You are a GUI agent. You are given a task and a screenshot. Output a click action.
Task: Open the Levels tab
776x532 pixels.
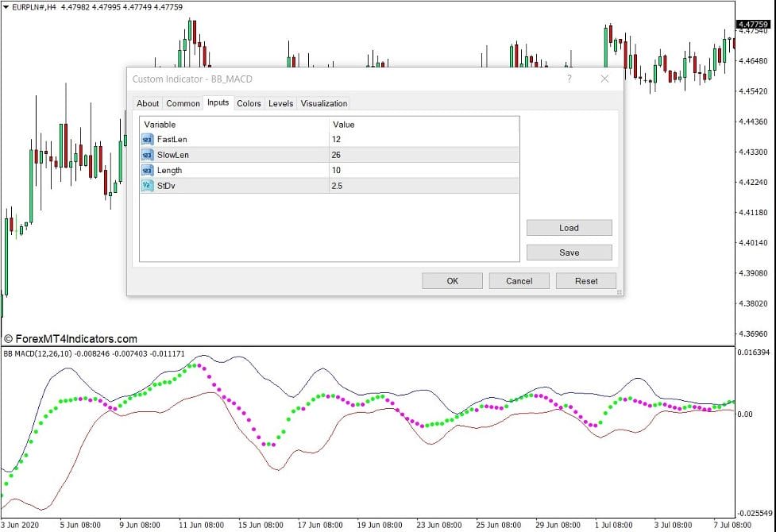[280, 103]
